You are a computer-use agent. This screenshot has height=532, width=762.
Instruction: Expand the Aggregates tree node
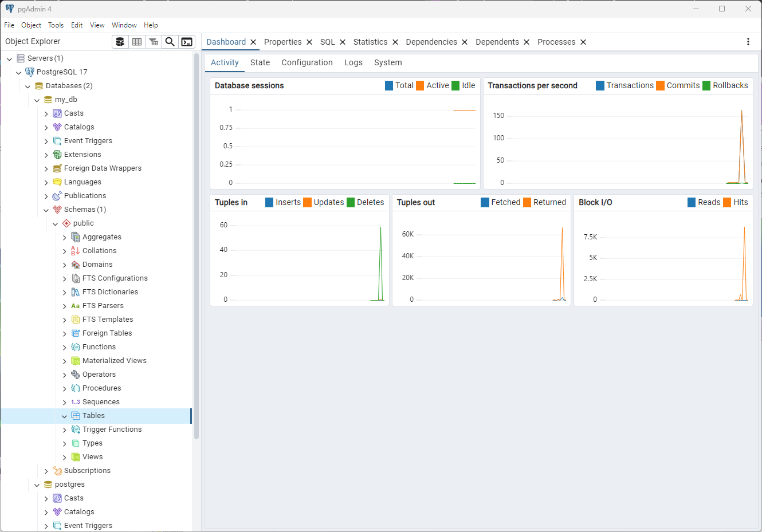click(64, 237)
